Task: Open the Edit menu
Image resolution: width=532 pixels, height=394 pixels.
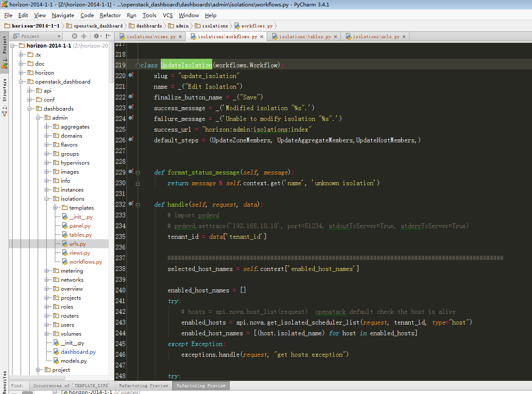Action: click(23, 15)
